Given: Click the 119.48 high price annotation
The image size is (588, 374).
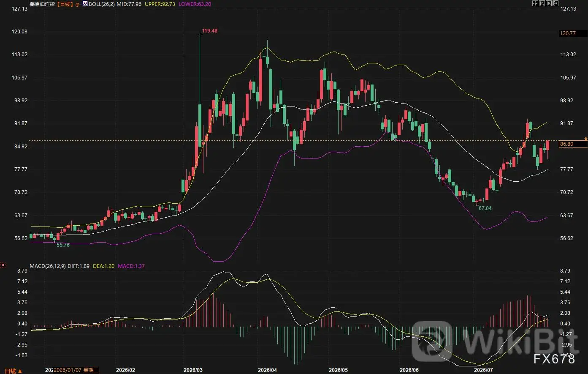Looking at the screenshot, I should (x=210, y=31).
